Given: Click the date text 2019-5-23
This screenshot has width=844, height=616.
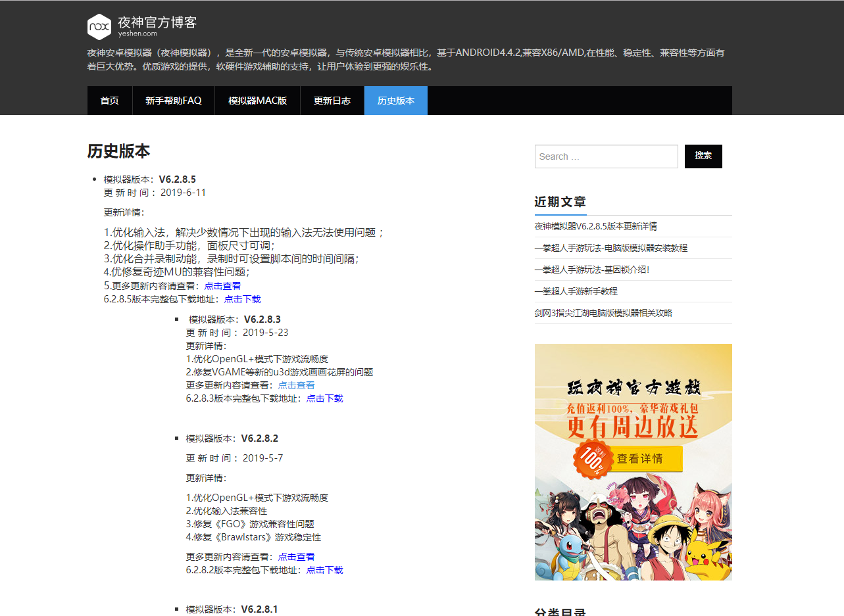Looking at the screenshot, I should coord(266,333).
